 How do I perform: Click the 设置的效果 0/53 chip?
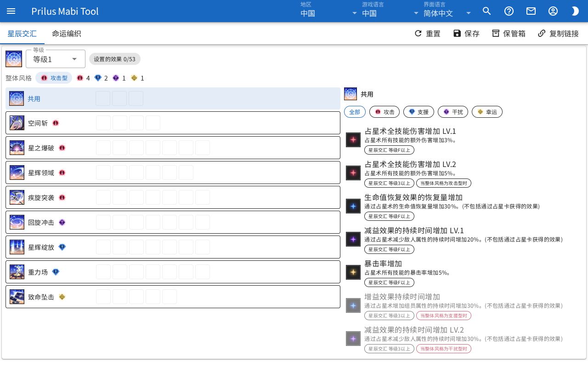click(115, 59)
